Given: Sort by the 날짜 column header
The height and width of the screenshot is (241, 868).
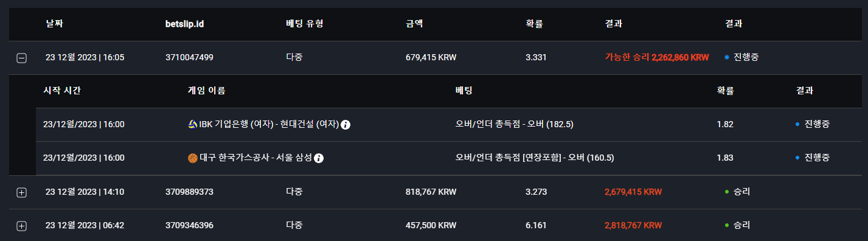Looking at the screenshot, I should [54, 24].
